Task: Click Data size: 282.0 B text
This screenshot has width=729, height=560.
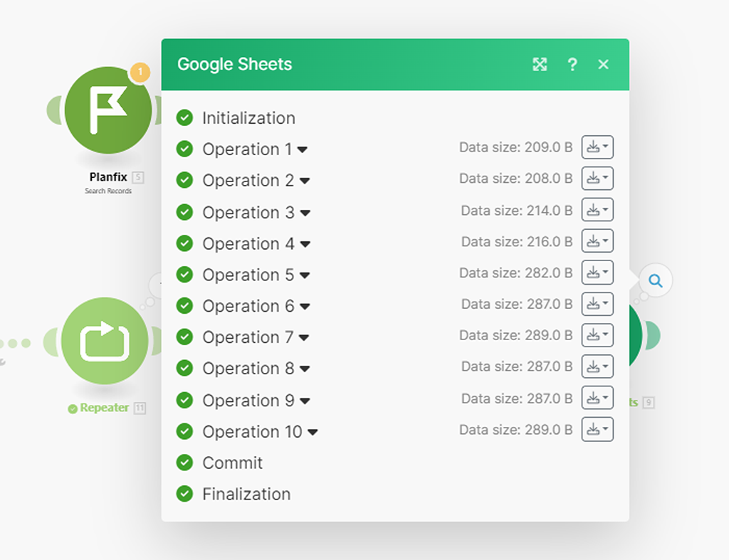Action: (x=515, y=273)
